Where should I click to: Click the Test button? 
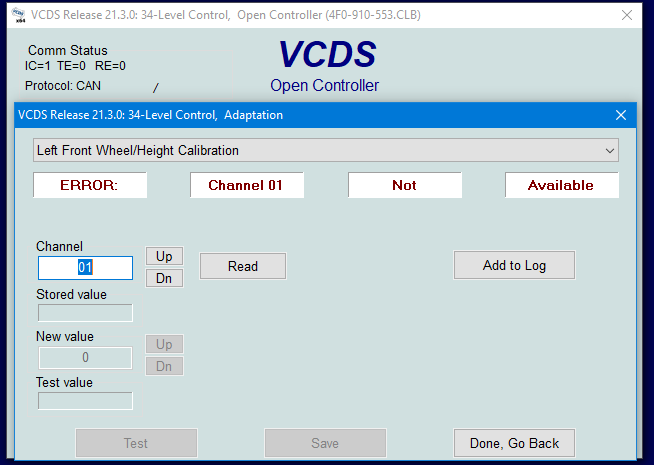136,443
